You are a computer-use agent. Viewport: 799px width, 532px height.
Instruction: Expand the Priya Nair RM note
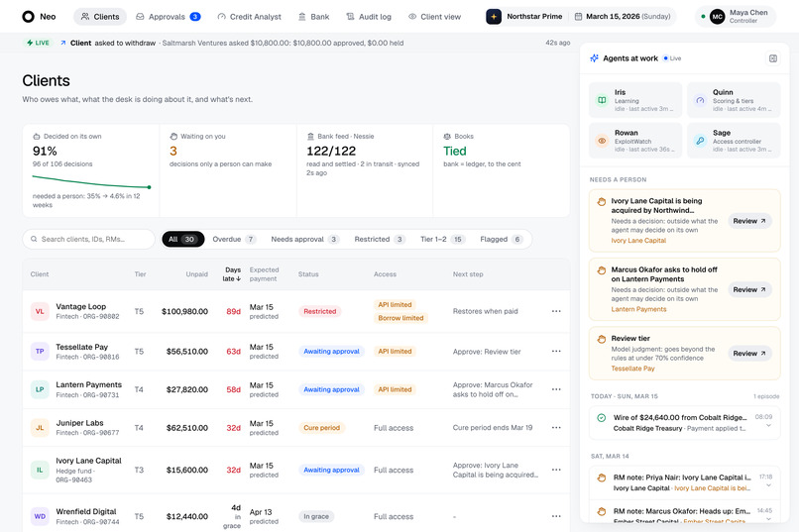[768, 485]
